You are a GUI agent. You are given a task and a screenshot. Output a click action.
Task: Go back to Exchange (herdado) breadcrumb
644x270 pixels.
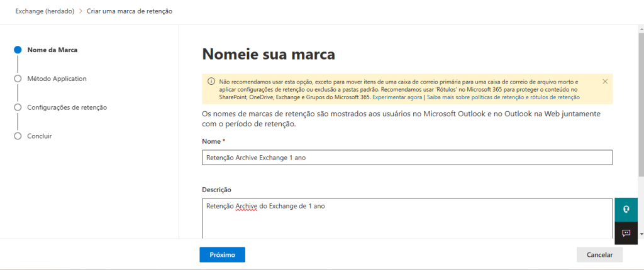coord(40,11)
